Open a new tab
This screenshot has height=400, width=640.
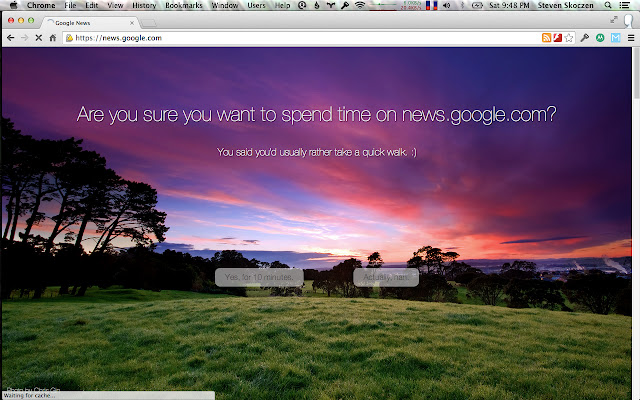150,21
